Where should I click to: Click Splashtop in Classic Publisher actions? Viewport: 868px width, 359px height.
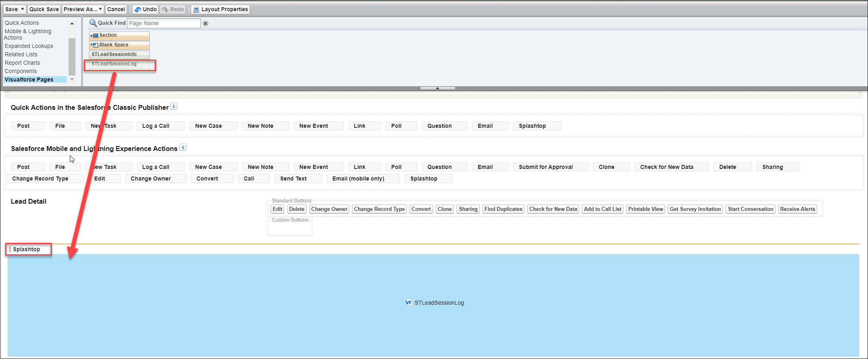(537, 126)
